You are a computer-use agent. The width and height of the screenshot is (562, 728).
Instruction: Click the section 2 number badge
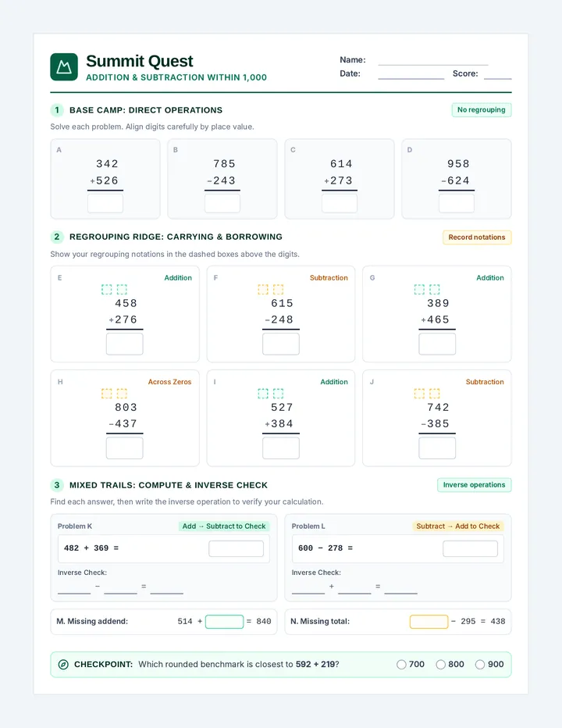coord(57,237)
